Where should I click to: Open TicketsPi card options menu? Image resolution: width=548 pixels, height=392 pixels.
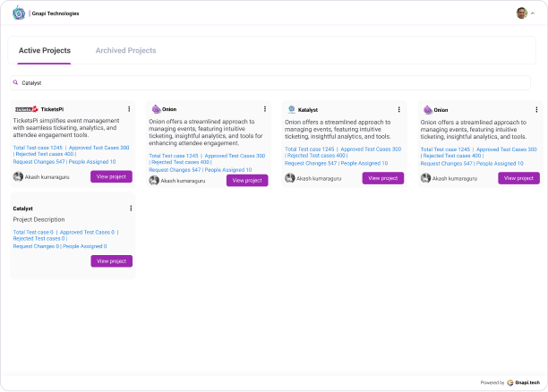[x=129, y=109]
